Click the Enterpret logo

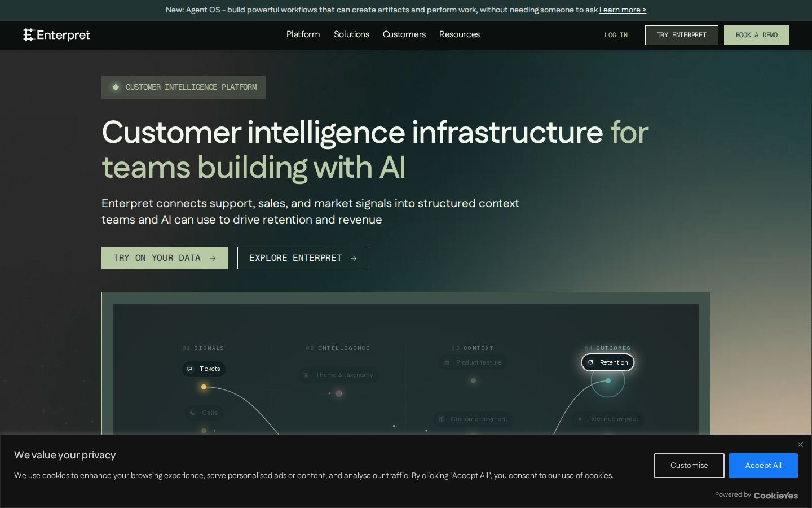click(x=56, y=35)
